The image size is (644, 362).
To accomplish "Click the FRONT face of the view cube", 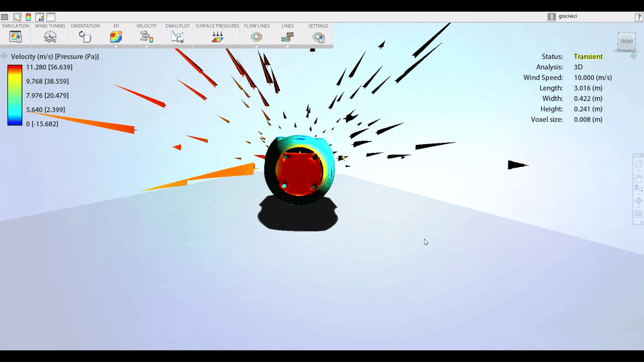I will (x=627, y=42).
